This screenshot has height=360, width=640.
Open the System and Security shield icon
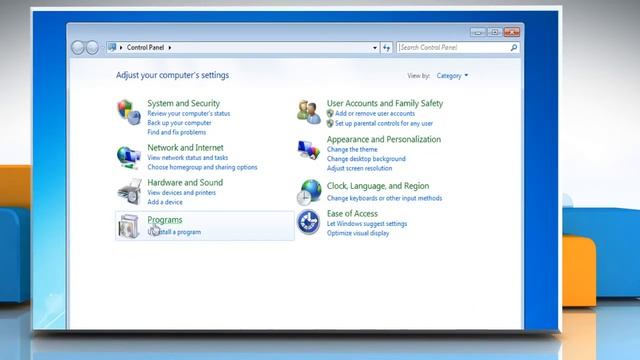coord(129,112)
